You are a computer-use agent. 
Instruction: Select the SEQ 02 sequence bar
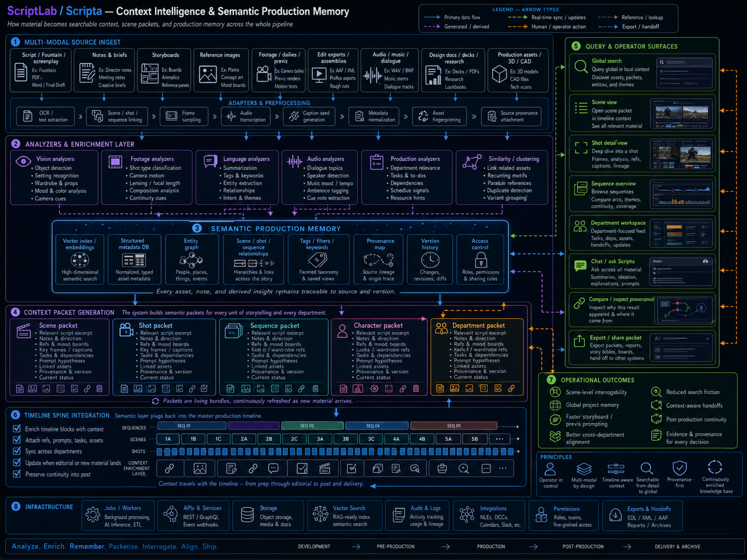[x=312, y=426]
